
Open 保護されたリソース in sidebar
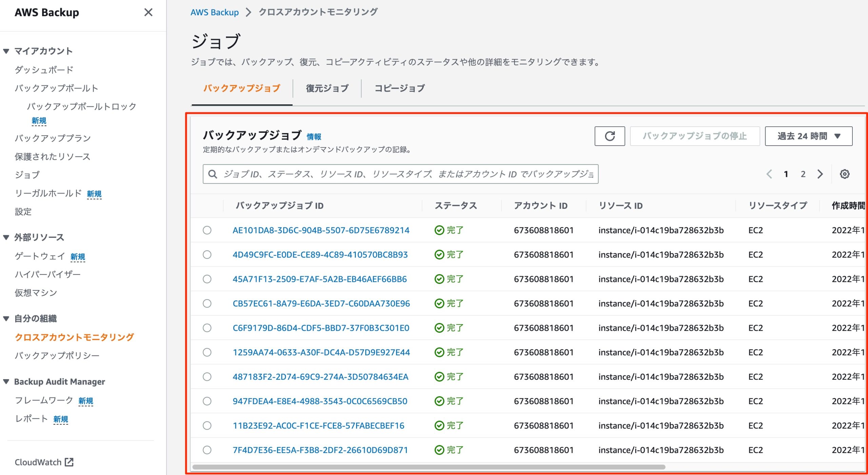[x=53, y=157]
